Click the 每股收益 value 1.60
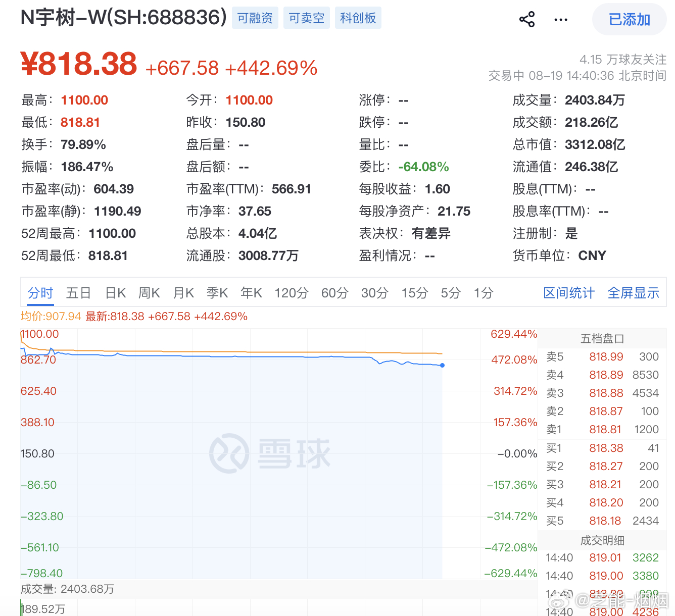The width and height of the screenshot is (675, 616). [438, 189]
